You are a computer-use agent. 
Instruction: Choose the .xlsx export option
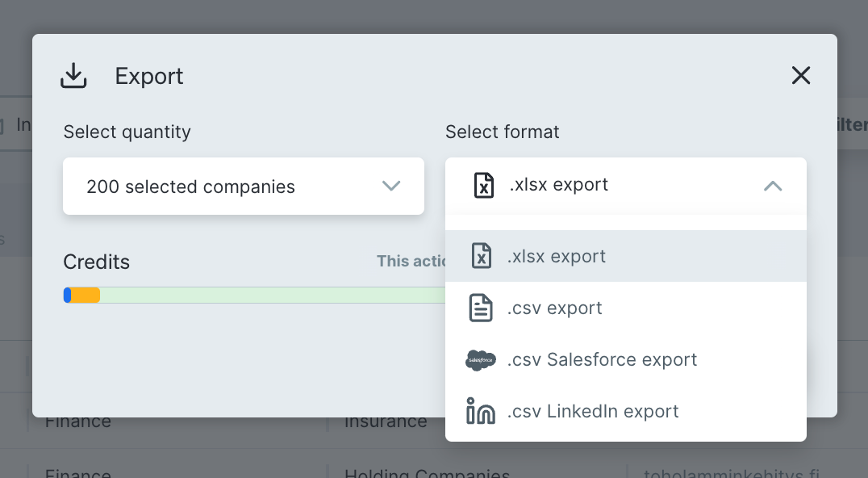pos(557,257)
